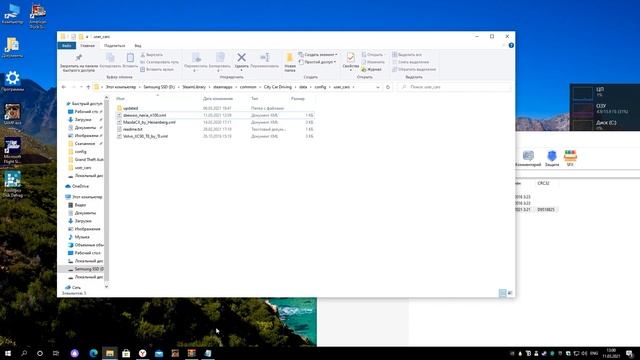Click the navigation pane scroll down arrow
The width and height of the screenshot is (640, 360).
(107, 287)
